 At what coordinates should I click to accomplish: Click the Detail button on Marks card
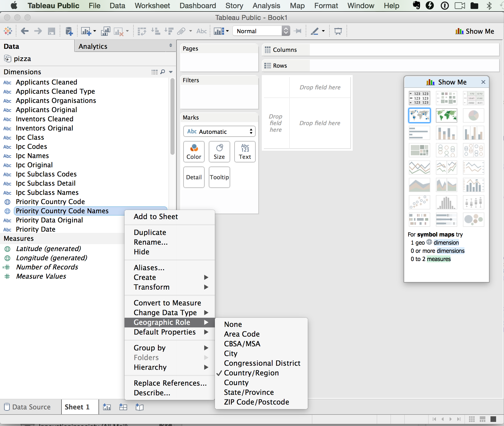click(x=194, y=177)
